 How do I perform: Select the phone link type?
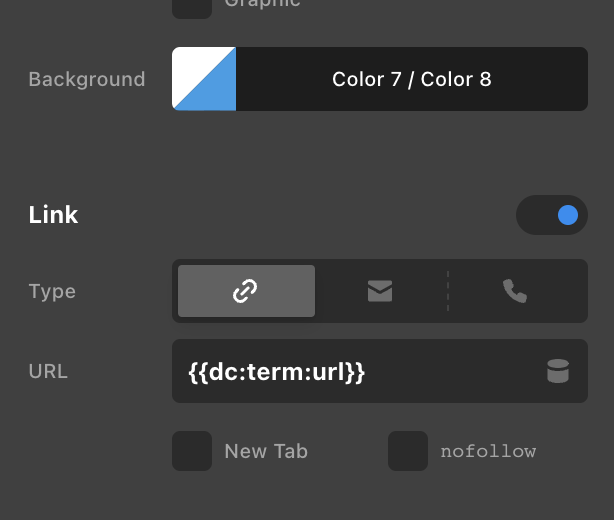[515, 291]
